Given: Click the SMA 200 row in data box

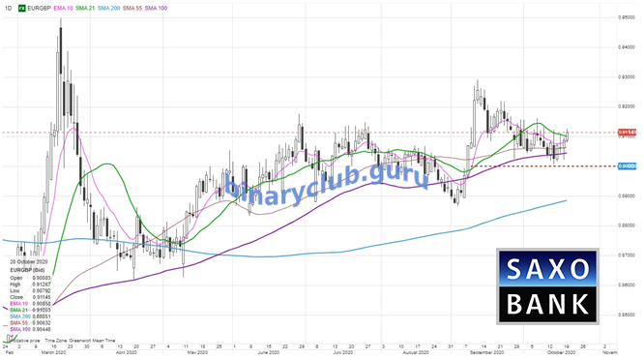Looking at the screenshot, I should 30,316.
